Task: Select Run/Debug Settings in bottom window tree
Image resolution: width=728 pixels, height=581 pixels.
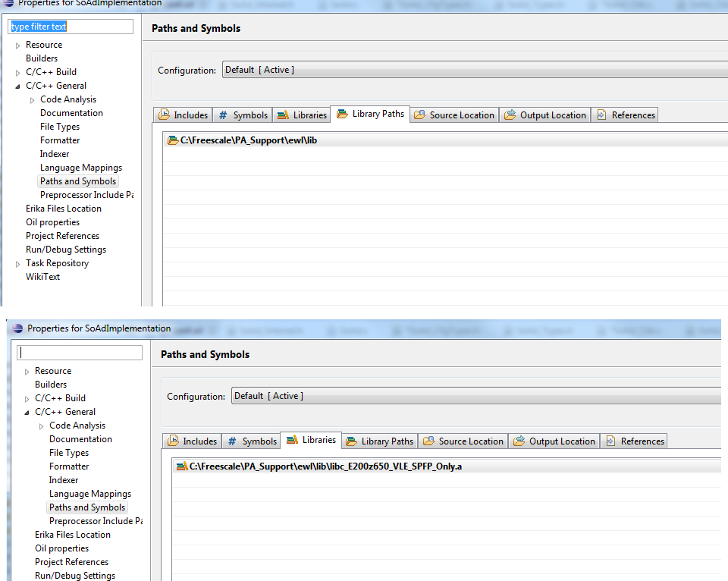Action: (75, 576)
